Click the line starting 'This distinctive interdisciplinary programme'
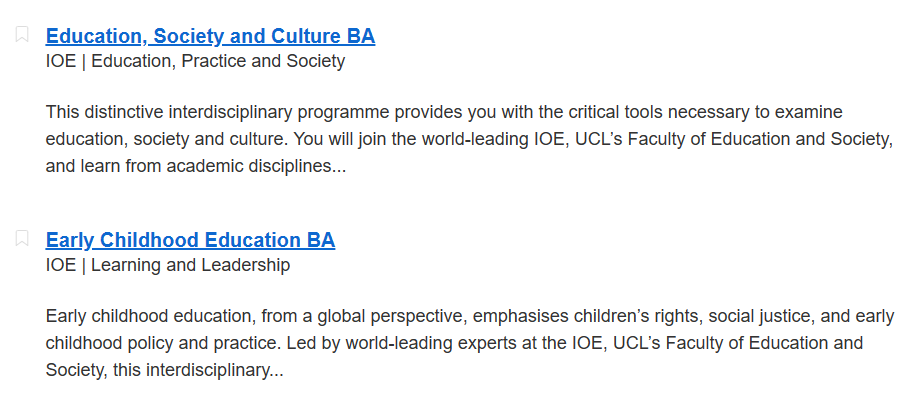This screenshot has width=912, height=401. click(444, 112)
